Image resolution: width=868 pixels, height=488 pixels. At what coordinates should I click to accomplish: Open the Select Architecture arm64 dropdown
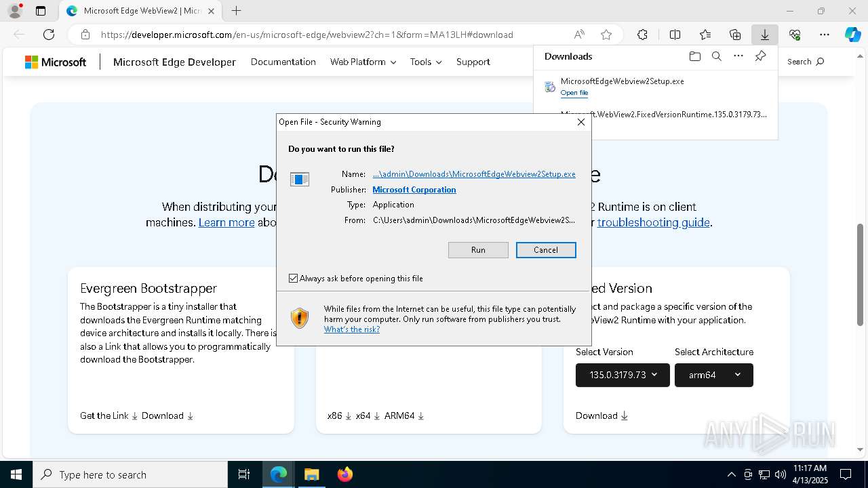tap(713, 375)
